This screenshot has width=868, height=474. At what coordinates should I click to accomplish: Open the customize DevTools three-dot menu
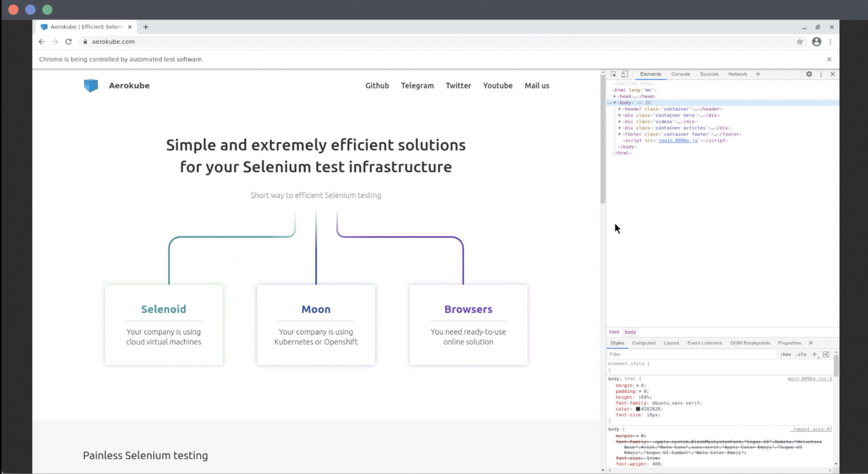point(821,74)
